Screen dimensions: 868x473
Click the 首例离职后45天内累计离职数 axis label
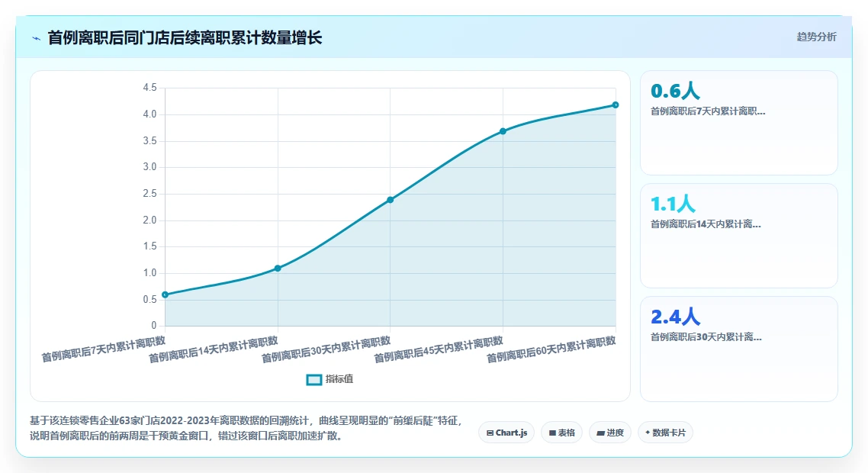[x=439, y=349]
